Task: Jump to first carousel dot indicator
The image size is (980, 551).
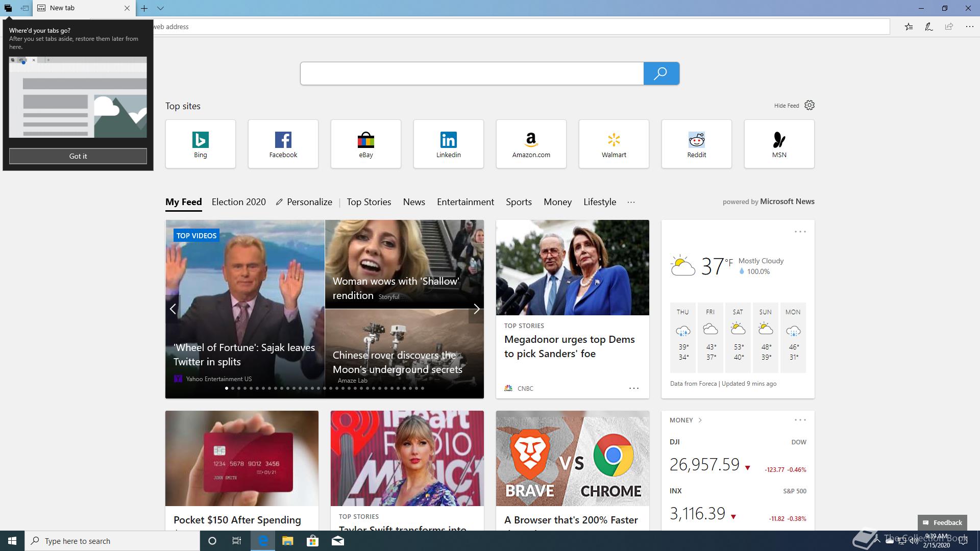Action: [227, 388]
